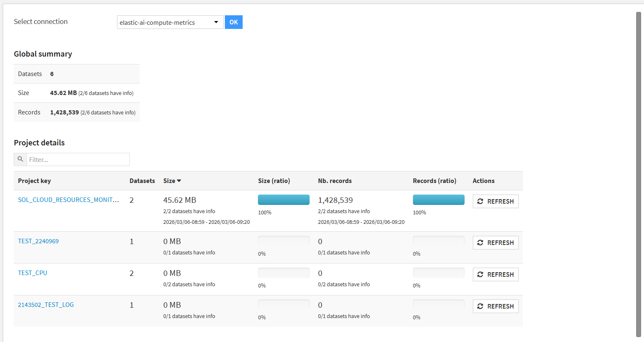Screen dimensions: 644x342
Task: Select the 1,428,539 global records value
Action: (x=64, y=112)
